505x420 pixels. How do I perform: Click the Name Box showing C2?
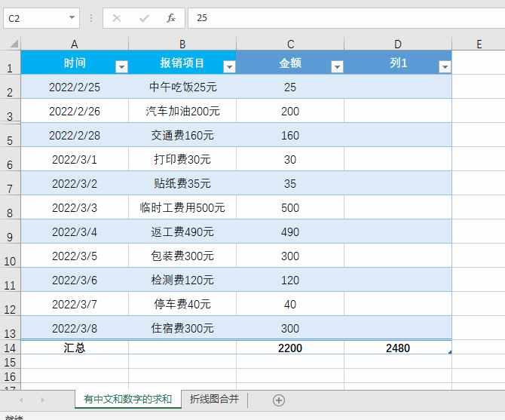[41, 18]
